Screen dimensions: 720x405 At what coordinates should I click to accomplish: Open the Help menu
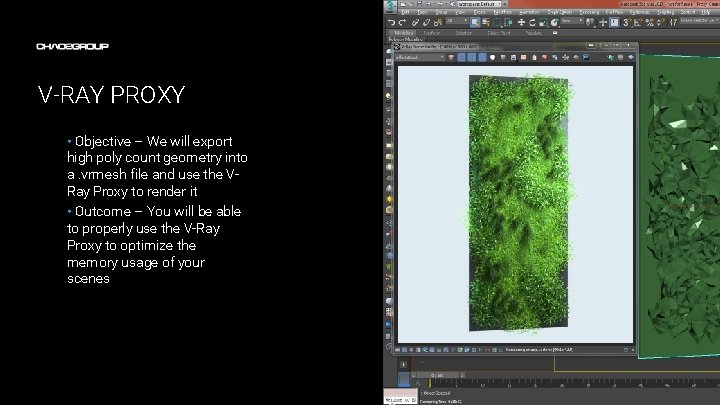click(x=706, y=12)
